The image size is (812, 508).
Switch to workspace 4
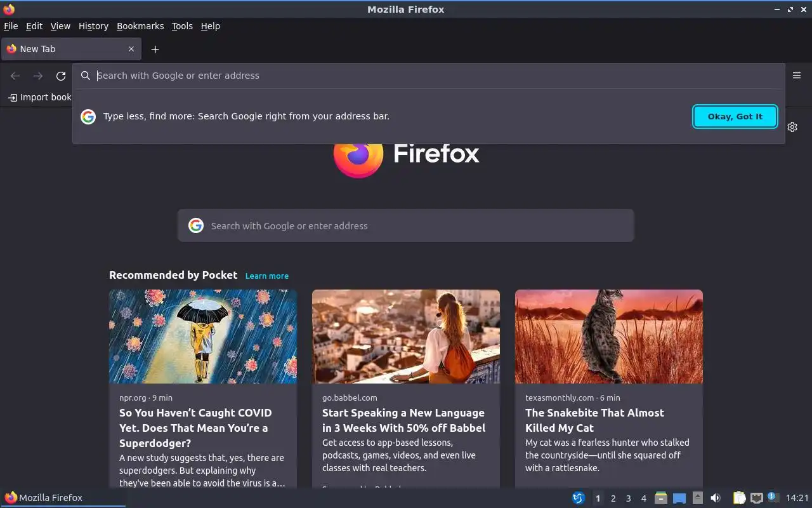click(643, 498)
